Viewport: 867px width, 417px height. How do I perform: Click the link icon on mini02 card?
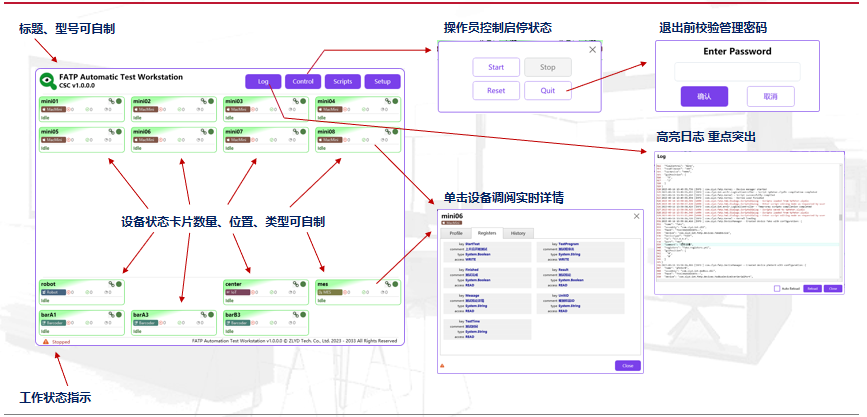click(x=203, y=101)
